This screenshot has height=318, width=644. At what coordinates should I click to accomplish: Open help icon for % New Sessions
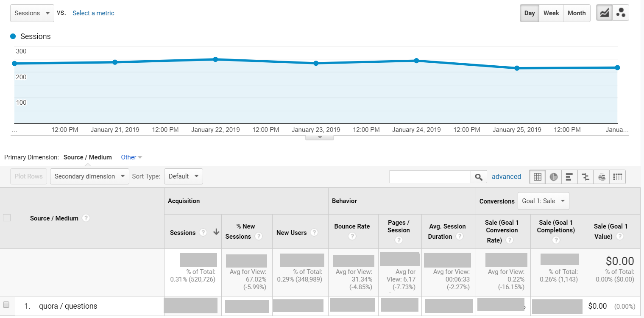258,237
